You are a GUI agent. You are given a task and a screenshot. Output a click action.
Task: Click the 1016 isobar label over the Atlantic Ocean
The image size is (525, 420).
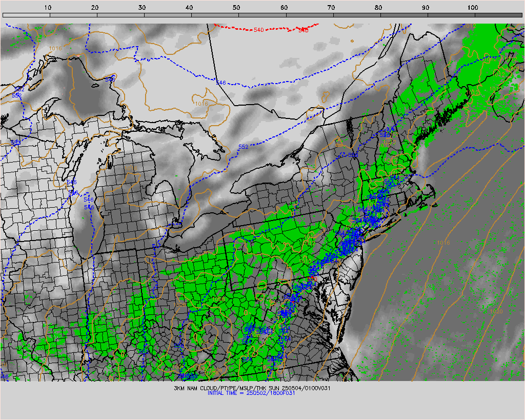coord(443,243)
